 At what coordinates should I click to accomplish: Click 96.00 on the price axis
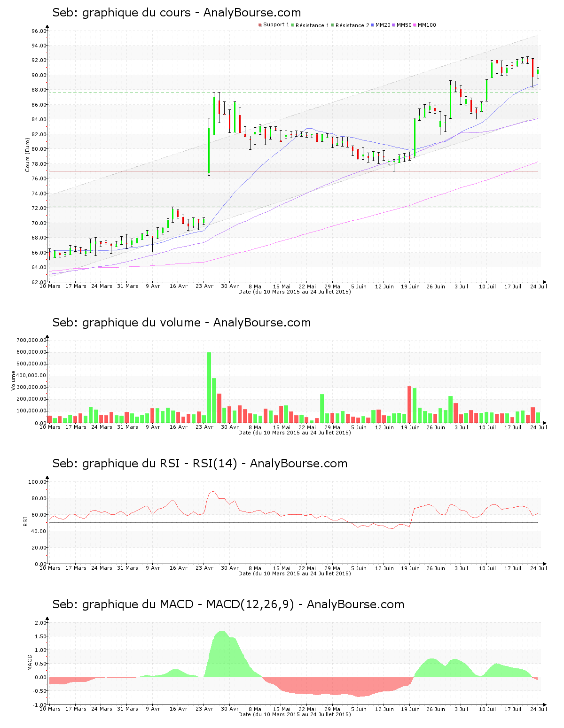click(39, 31)
